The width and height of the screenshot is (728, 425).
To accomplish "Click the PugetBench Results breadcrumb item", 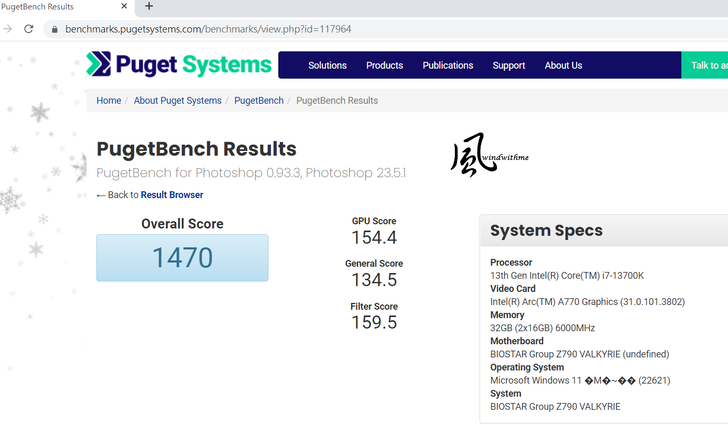I will click(337, 101).
